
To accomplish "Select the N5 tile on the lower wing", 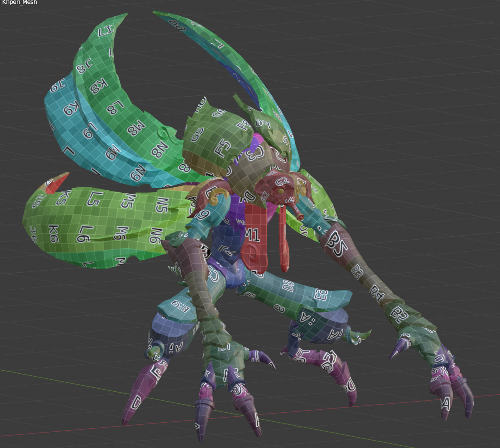I will point(161,205).
